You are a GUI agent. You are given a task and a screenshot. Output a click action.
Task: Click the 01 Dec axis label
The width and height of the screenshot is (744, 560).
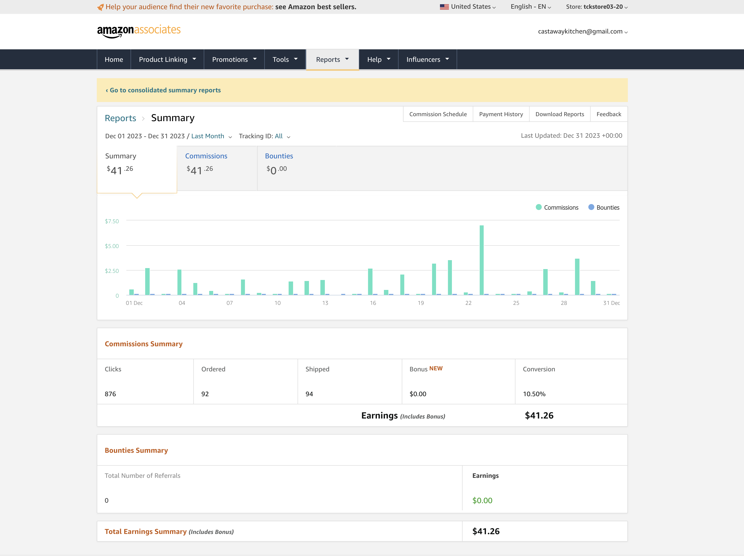pyautogui.click(x=134, y=303)
